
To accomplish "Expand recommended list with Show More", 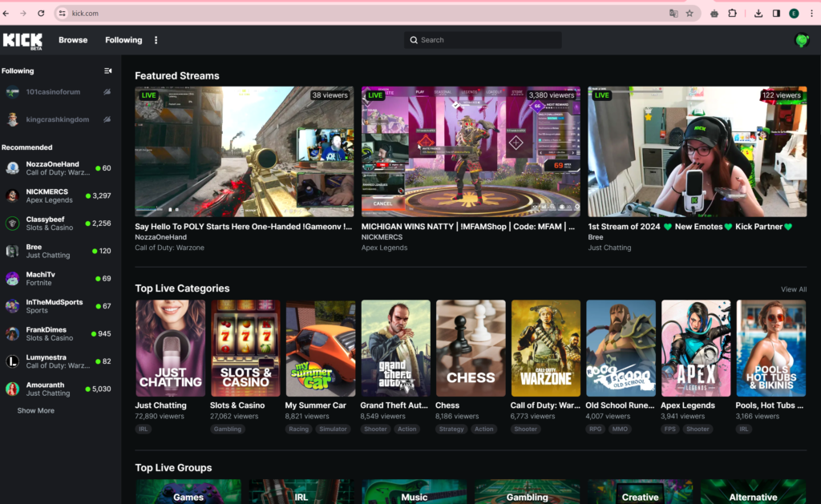I will tap(36, 411).
